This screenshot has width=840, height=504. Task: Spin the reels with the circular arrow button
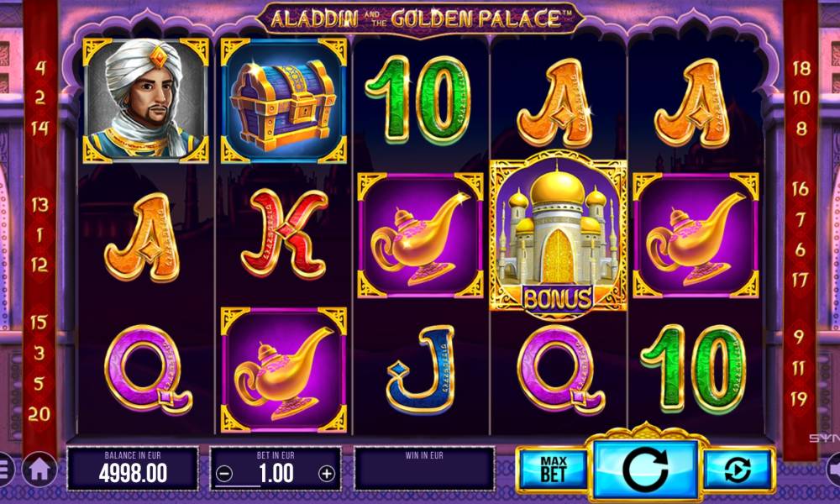[645, 470]
